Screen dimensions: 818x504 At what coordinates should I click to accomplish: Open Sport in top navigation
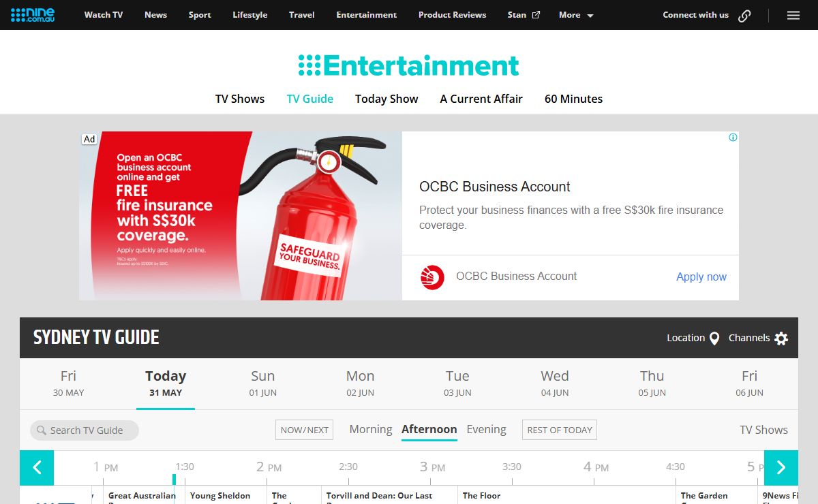[200, 15]
